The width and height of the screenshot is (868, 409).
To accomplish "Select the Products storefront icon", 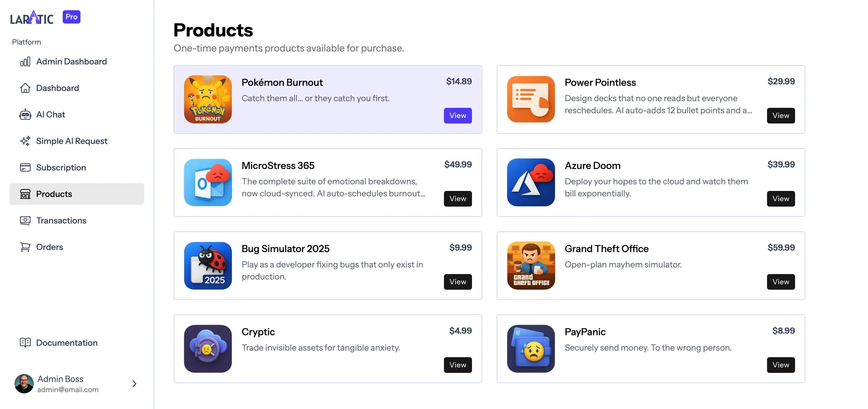I will click(25, 194).
